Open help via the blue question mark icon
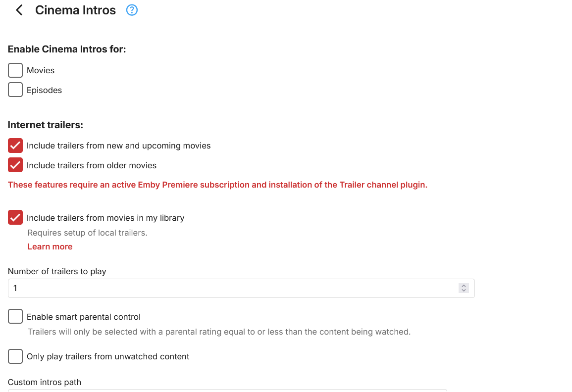This screenshot has height=392, width=572. 132,10
